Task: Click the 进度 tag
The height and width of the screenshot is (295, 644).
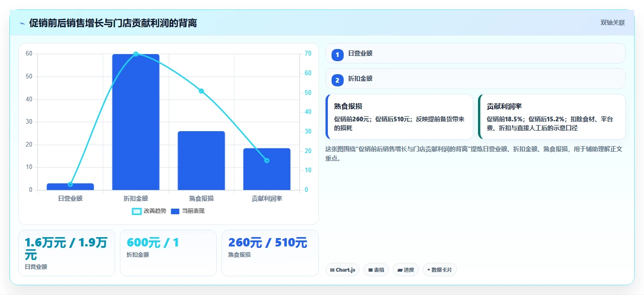Action: click(x=406, y=270)
